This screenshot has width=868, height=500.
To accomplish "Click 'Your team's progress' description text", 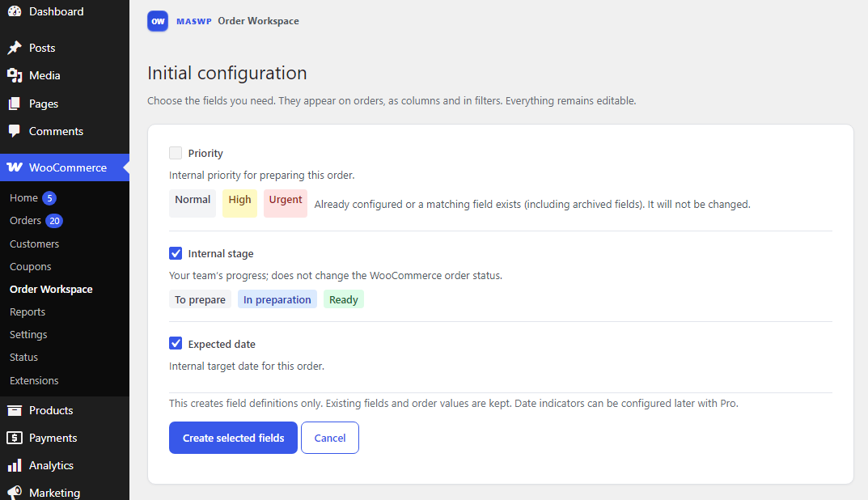I will [336, 275].
